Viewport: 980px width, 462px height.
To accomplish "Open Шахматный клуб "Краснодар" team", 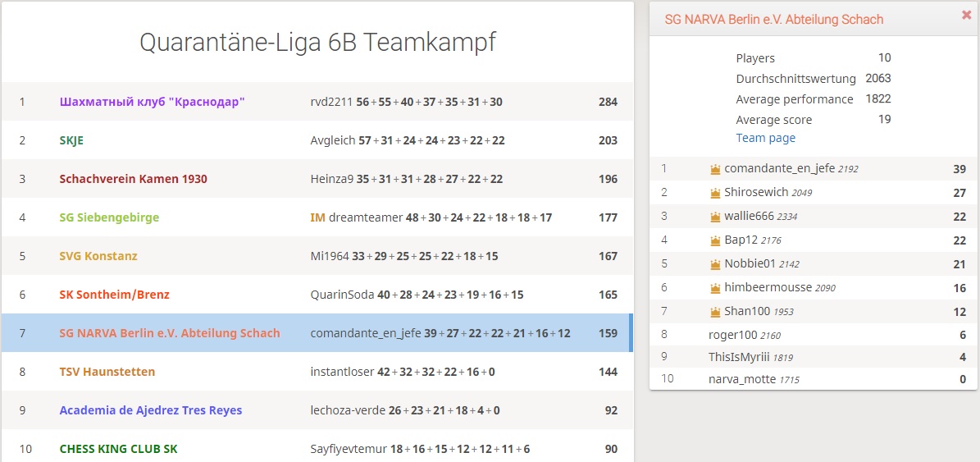I will [153, 102].
